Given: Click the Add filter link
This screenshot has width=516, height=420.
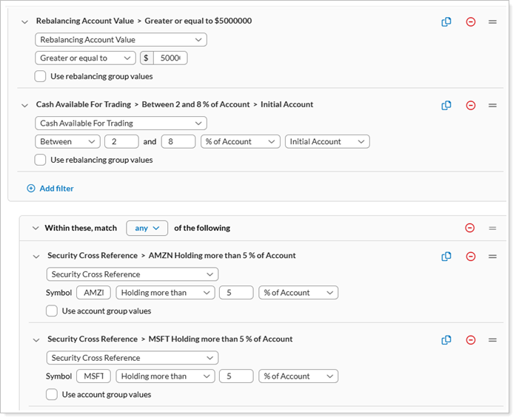Looking at the screenshot, I should pos(50,189).
